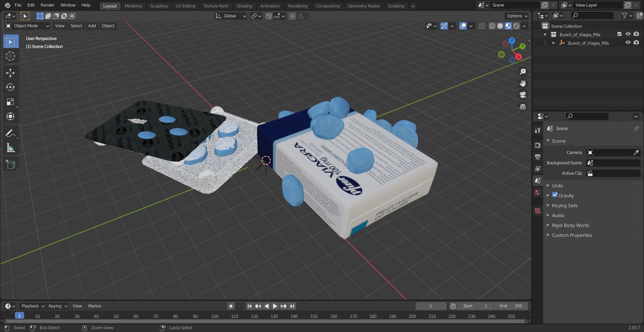This screenshot has height=332, width=644.
Task: Open the Options dropdown in viewport
Action: pos(517,16)
